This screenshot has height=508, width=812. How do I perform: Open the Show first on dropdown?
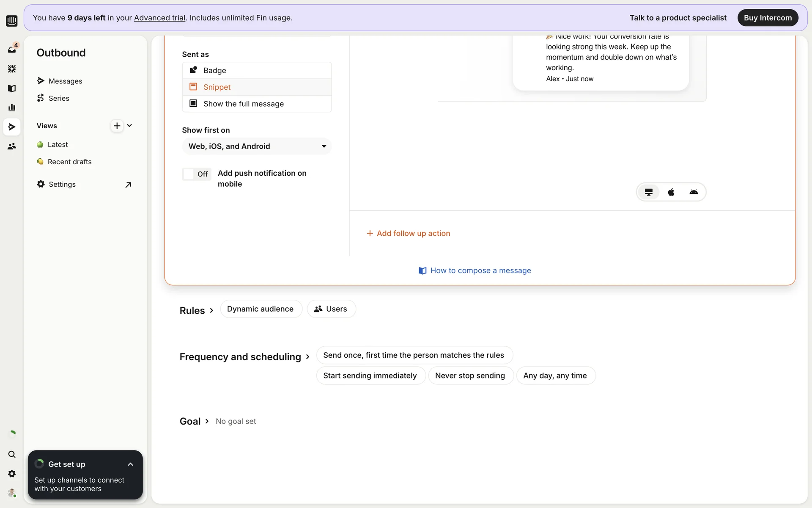257,146
